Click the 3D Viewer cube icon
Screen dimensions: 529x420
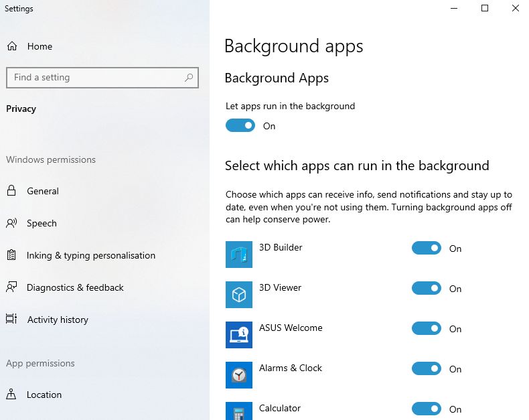pyautogui.click(x=239, y=295)
